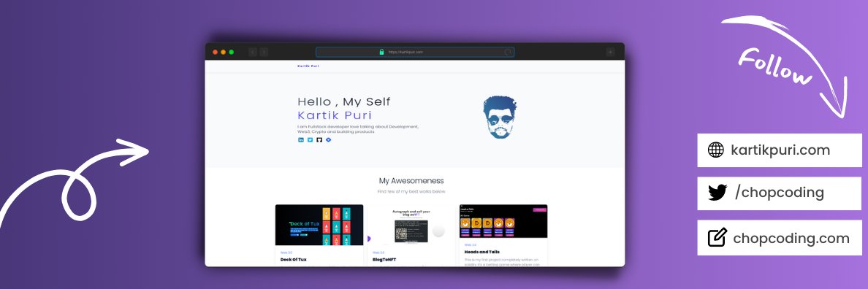Open a new tab with plus button
This screenshot has height=289, width=868.
click(611, 52)
